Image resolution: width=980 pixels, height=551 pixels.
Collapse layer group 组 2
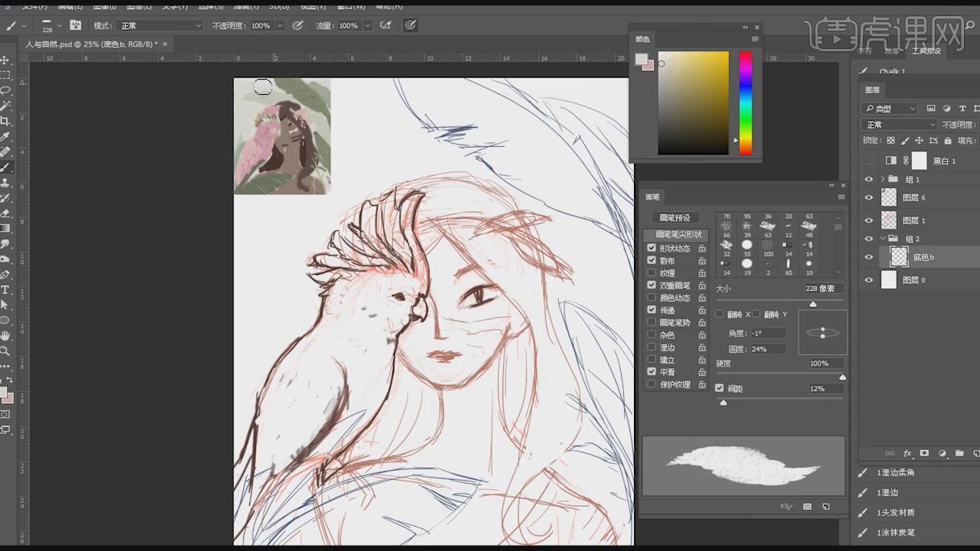pyautogui.click(x=883, y=239)
